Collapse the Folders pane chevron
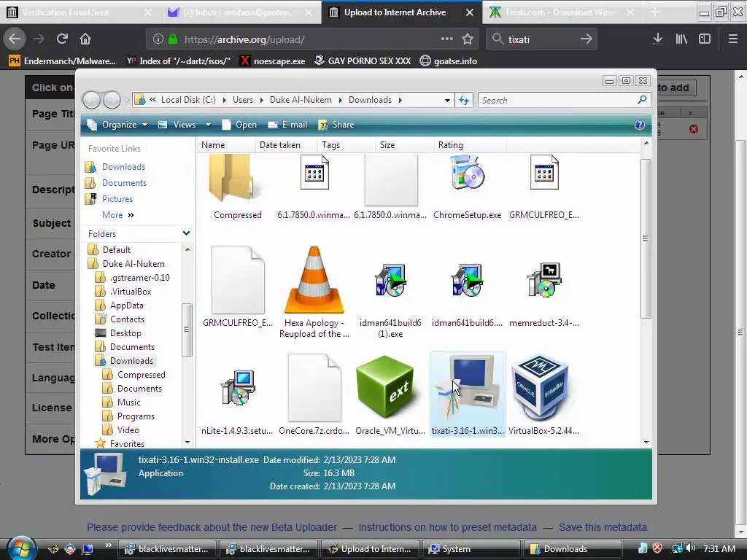Screen dimensions: 747x560 point(186,233)
